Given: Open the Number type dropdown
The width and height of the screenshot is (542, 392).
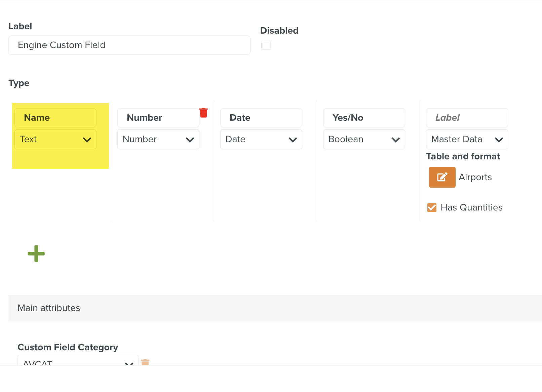Looking at the screenshot, I should [158, 140].
